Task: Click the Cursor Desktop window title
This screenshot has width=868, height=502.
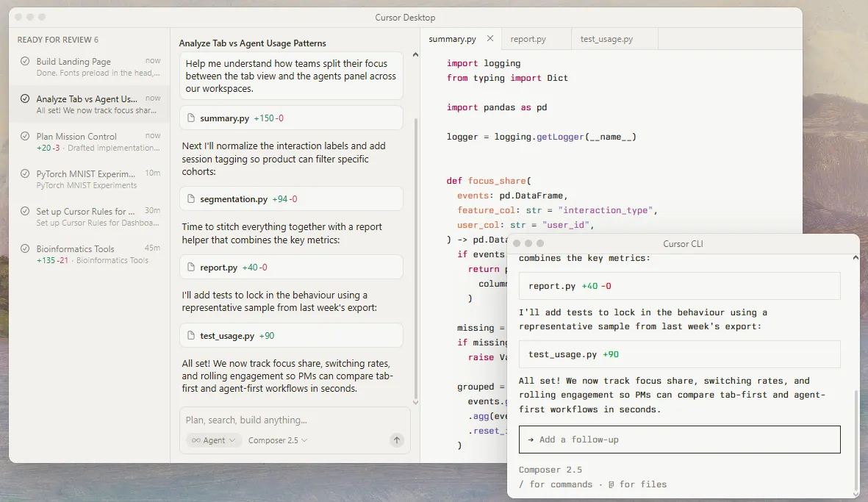Action: point(405,17)
